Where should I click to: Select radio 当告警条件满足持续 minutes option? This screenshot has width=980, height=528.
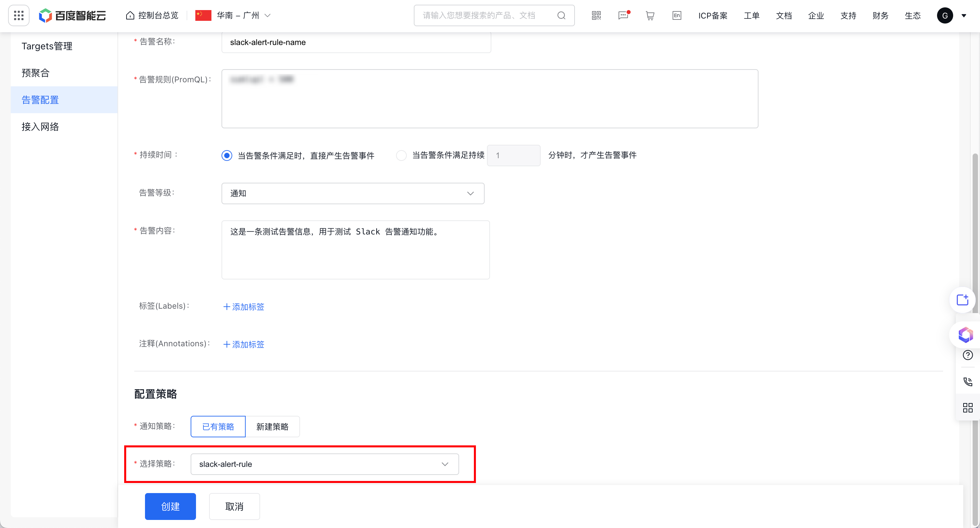(x=401, y=155)
